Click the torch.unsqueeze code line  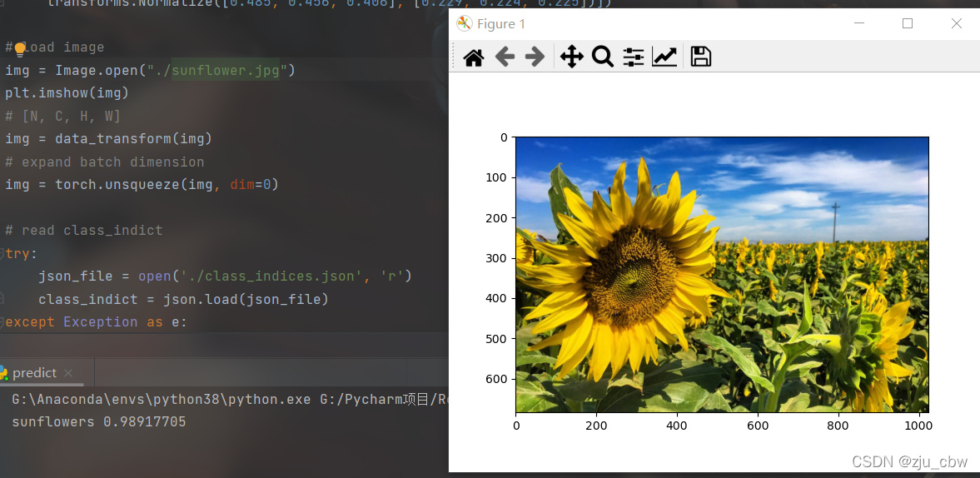coord(142,185)
